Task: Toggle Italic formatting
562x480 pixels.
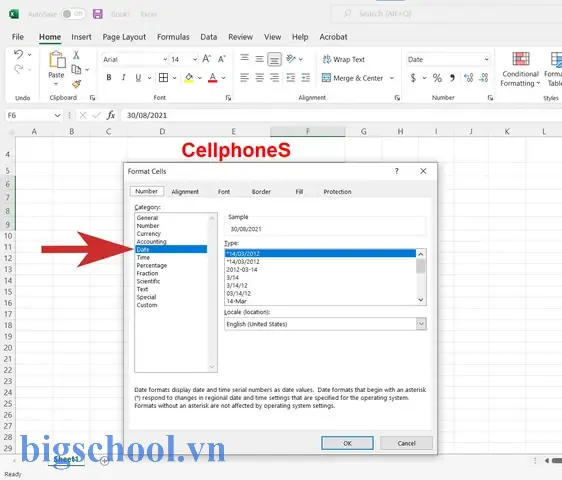Action: click(x=124, y=77)
